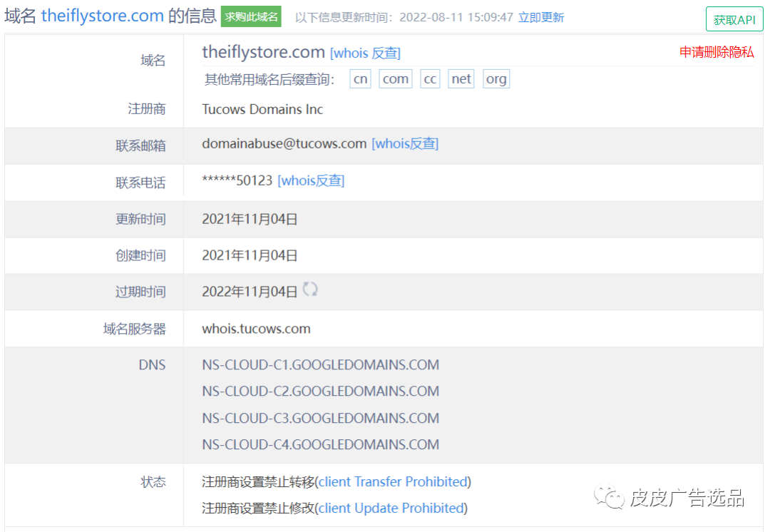Screen dimensions: 770x532
Task: Click the email domainabuse@tucows.com
Action: click(284, 143)
